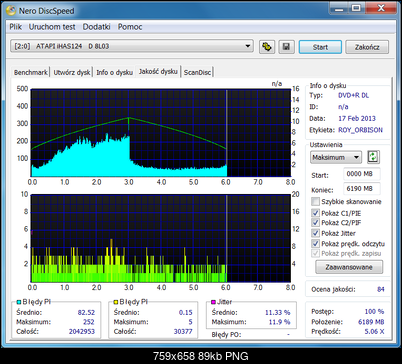Click the disabled Pokaż prędk. zapisu checkbox

(315, 253)
